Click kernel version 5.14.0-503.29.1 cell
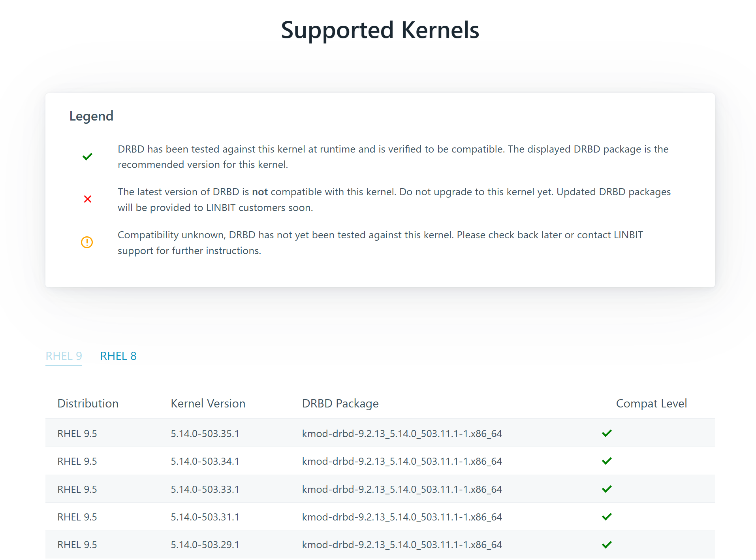This screenshot has width=756, height=560. click(x=205, y=545)
